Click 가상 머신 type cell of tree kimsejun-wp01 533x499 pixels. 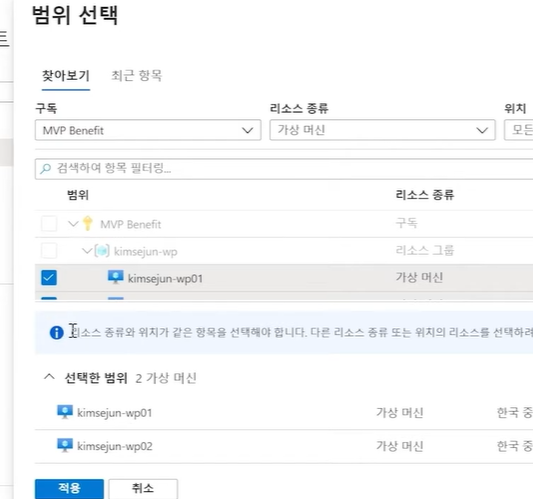419,277
